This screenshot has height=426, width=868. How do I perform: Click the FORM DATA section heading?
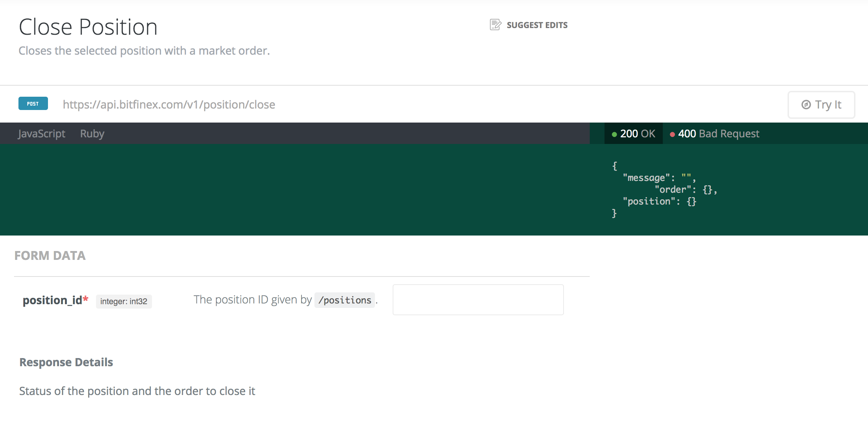click(x=50, y=255)
